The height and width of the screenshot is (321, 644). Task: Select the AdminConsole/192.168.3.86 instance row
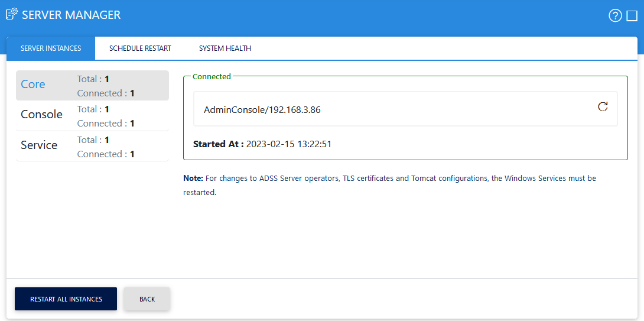tap(262, 110)
